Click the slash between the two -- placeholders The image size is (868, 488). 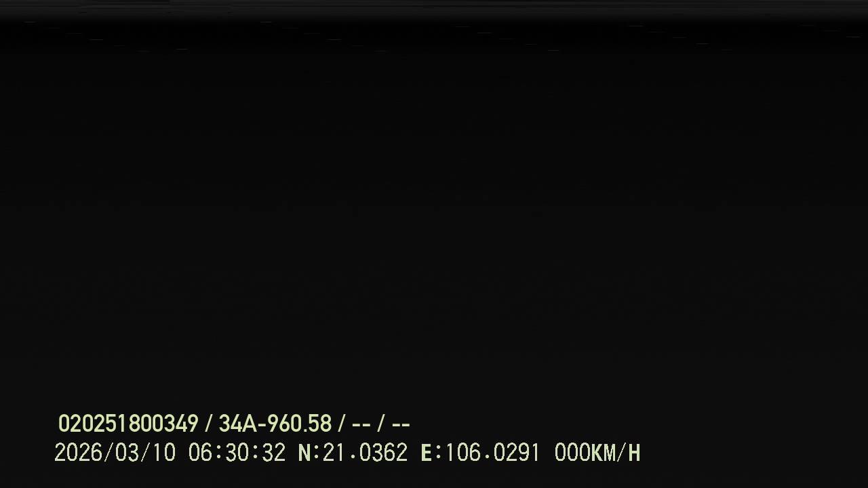(x=381, y=424)
